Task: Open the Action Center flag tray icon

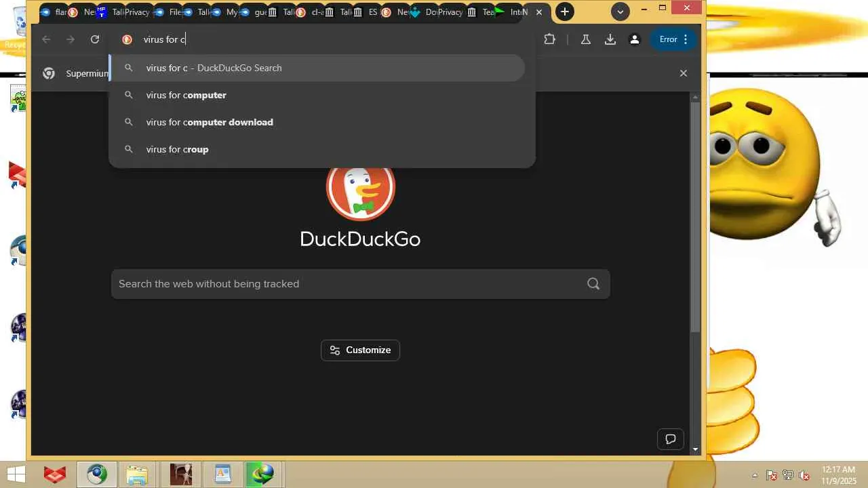Action: [772, 475]
